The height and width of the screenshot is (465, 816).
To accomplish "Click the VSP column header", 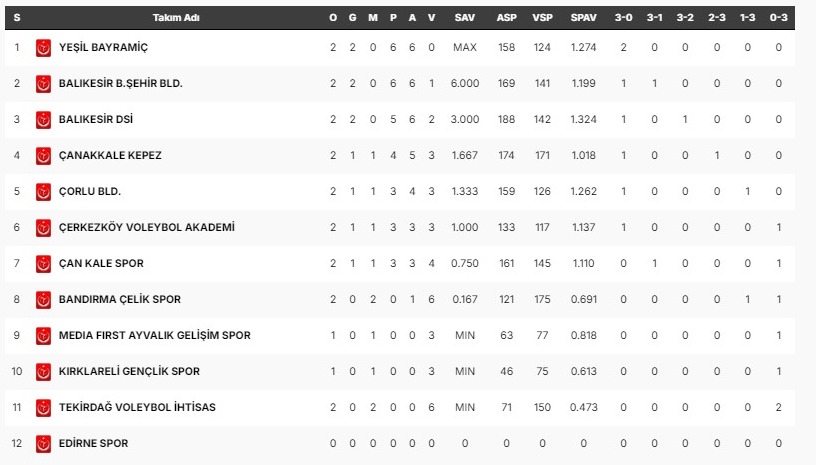I will click(543, 19).
